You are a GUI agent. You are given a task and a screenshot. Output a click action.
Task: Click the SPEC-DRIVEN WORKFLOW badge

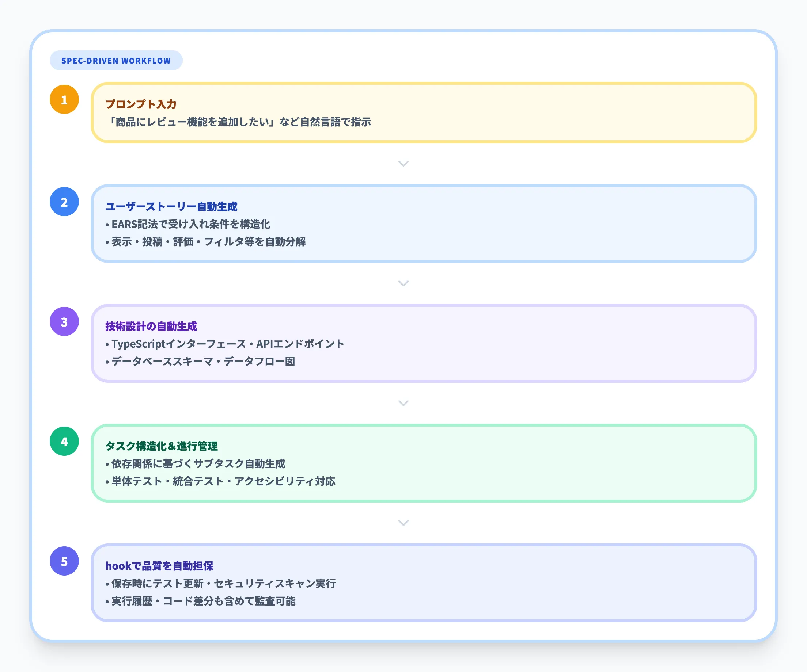[x=116, y=60]
